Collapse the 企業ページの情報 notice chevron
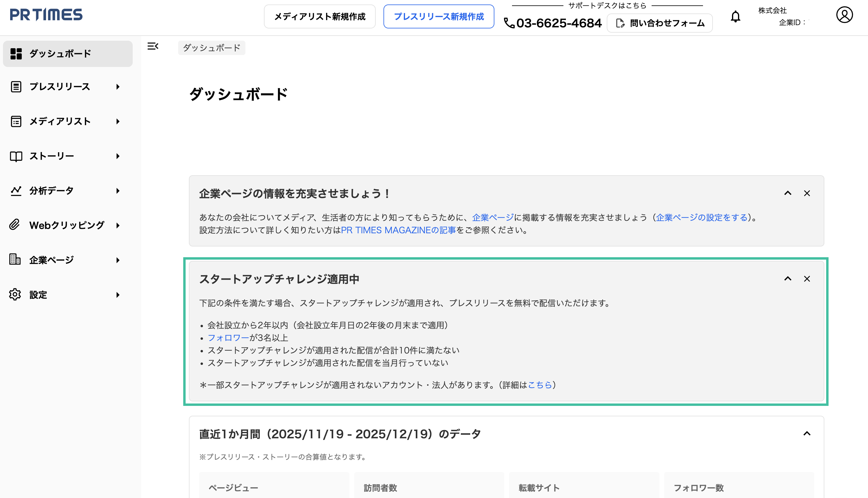The height and width of the screenshot is (498, 868). [x=787, y=193]
